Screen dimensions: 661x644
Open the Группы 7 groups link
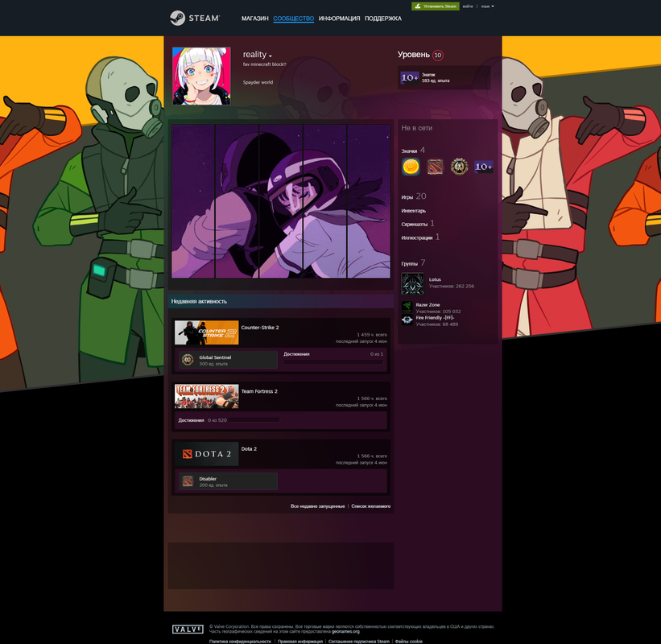pyautogui.click(x=413, y=263)
